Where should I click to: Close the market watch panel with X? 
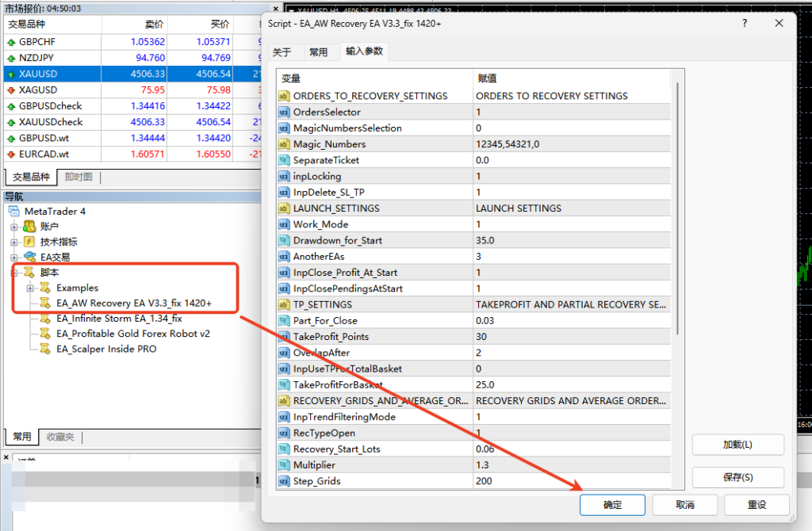point(276,8)
